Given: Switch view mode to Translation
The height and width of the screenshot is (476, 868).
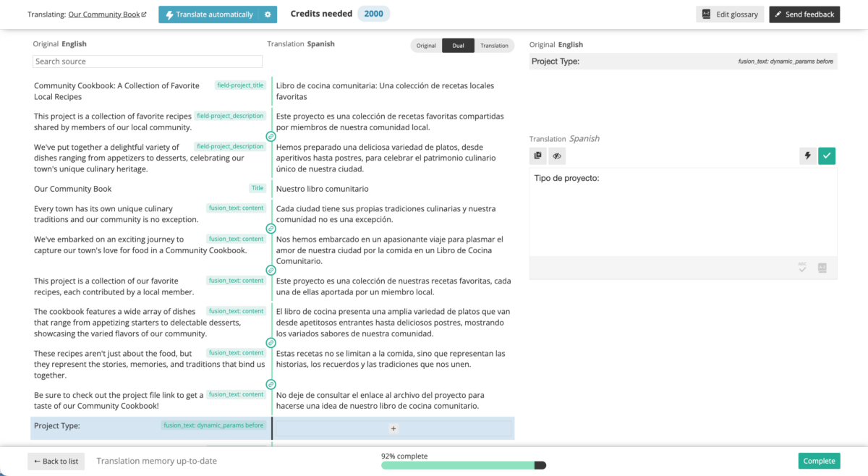Looking at the screenshot, I should (495, 45).
